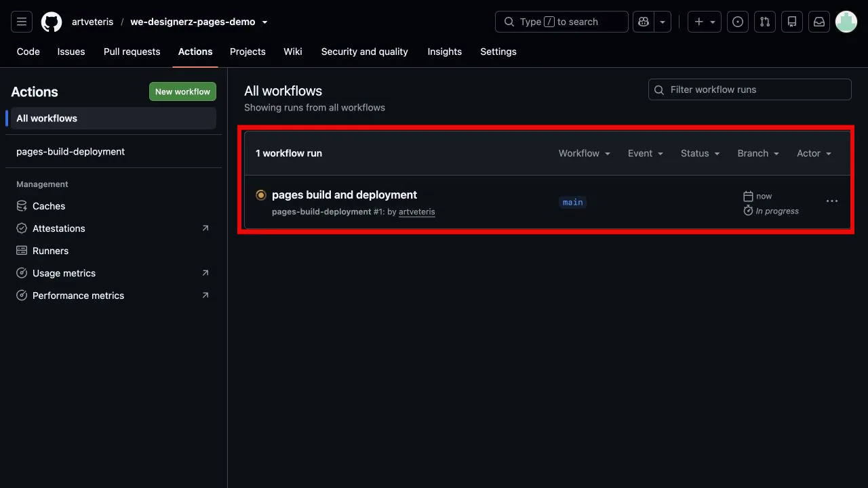The height and width of the screenshot is (488, 868).
Task: Click the In progress status text
Action: click(777, 211)
